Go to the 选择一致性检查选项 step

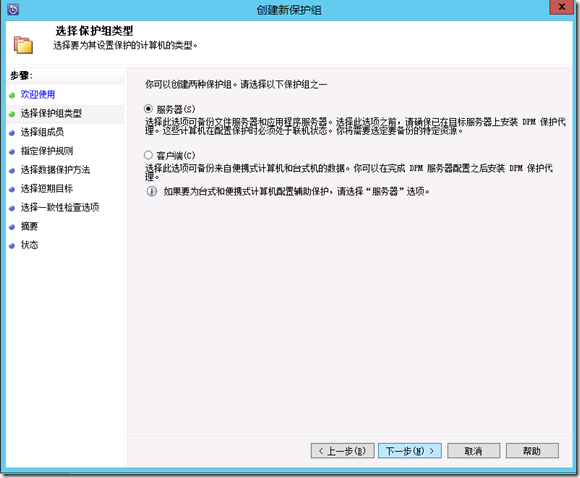[x=60, y=208]
